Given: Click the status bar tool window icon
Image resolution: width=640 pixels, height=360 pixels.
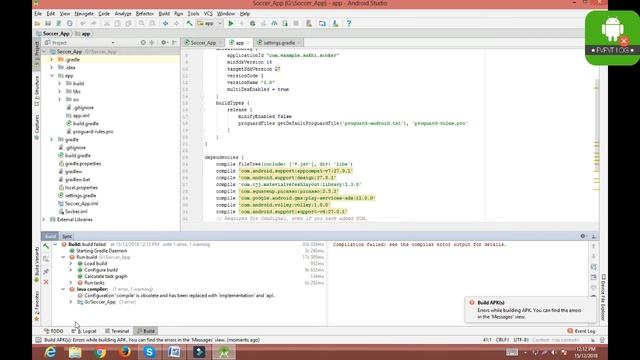Looking at the screenshot, I should tap(38, 340).
